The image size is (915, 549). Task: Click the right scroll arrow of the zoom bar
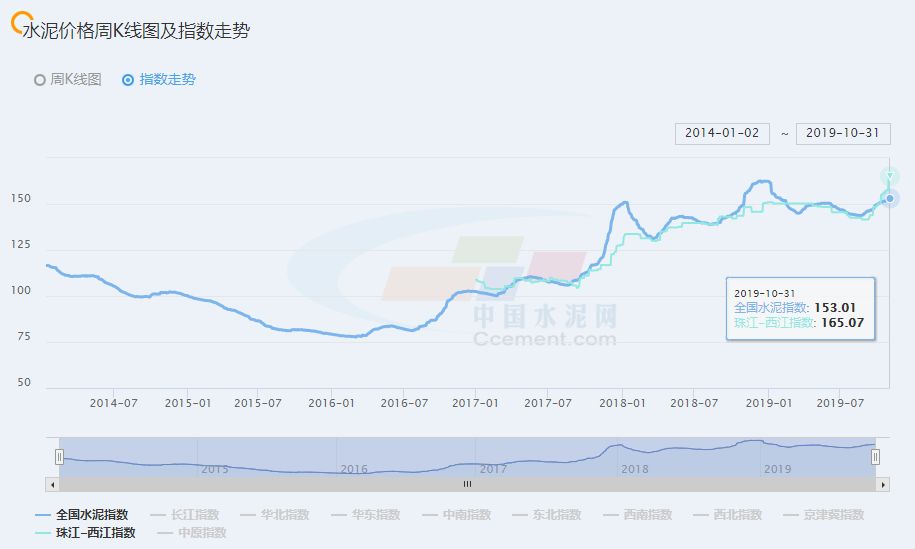pos(883,484)
